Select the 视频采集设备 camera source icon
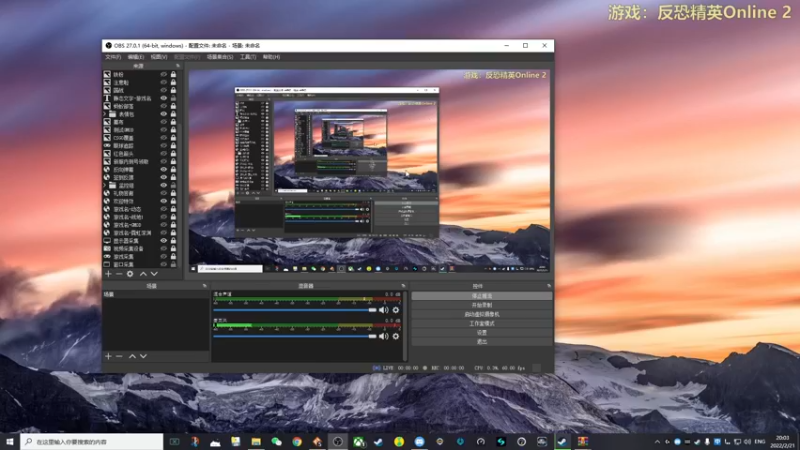This screenshot has height=450, width=800. (107, 248)
